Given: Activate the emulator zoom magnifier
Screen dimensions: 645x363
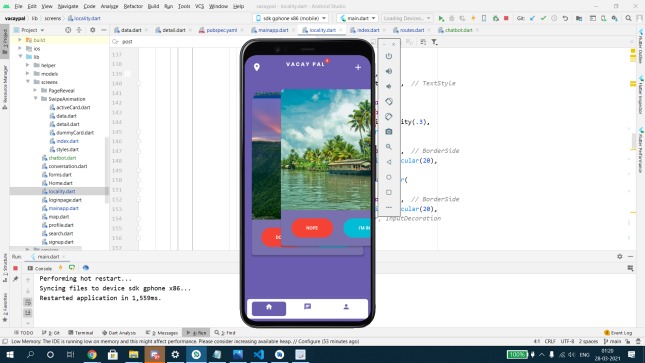Looking at the screenshot, I should click(389, 147).
